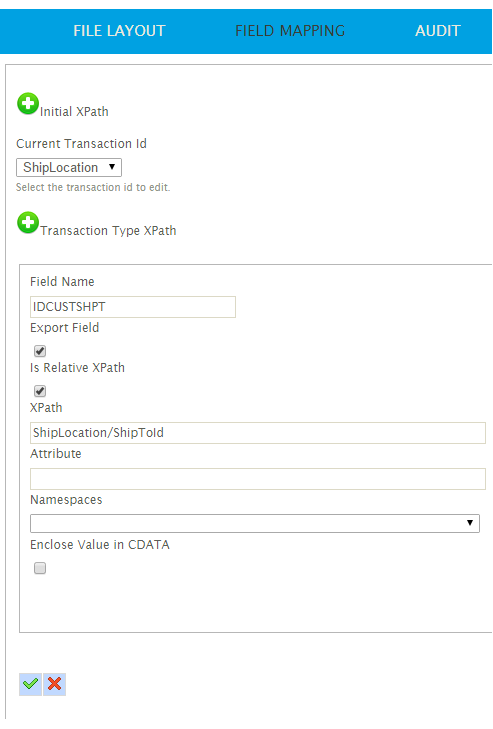
Task: Save changes with the green checkmark icon
Action: tap(31, 684)
